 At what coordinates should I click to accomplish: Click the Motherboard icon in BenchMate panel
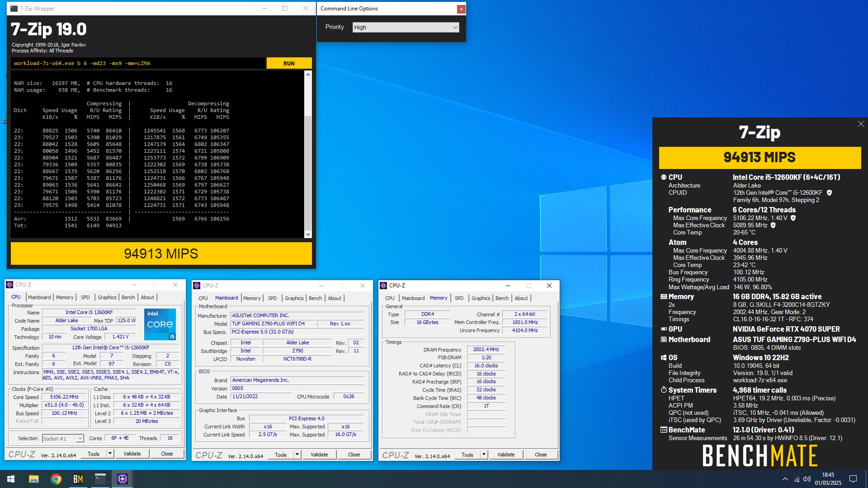click(x=664, y=340)
